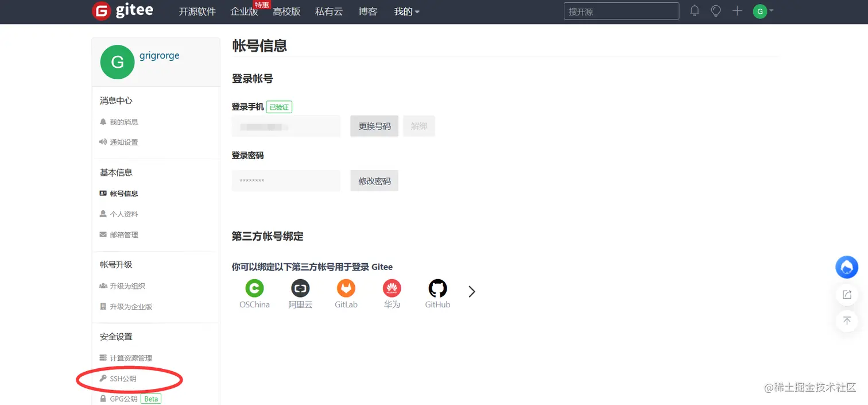Open 私有云 in the top navigation
The image size is (868, 405).
pos(329,11)
